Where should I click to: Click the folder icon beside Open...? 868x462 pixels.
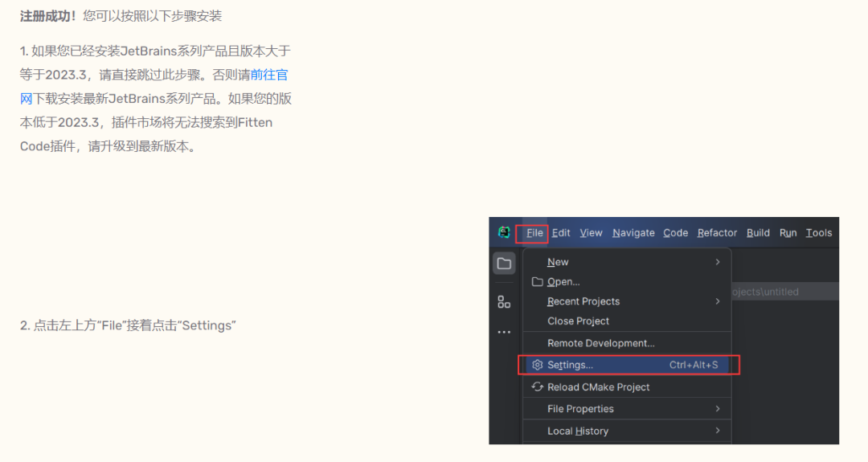537,282
